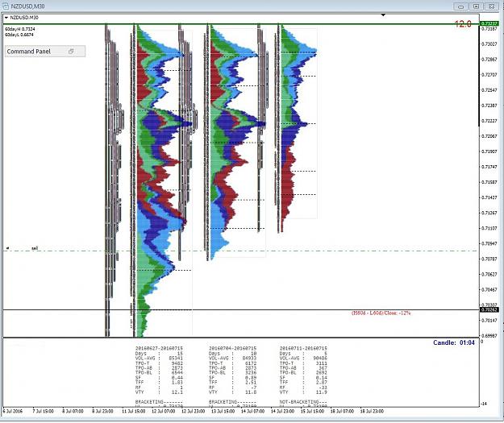Viewport: 504px width, 423px height.
Task: Click the 20160627-20160715 stats heading
Action: (159, 349)
